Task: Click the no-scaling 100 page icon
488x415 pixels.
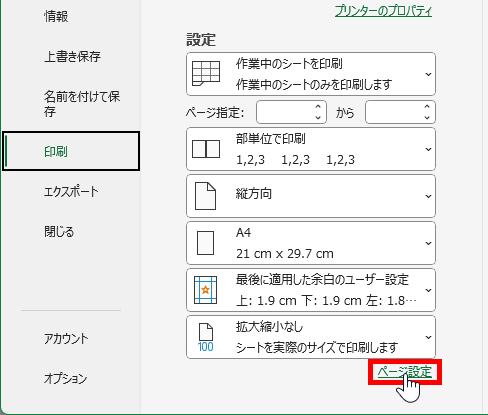Action: (205, 337)
